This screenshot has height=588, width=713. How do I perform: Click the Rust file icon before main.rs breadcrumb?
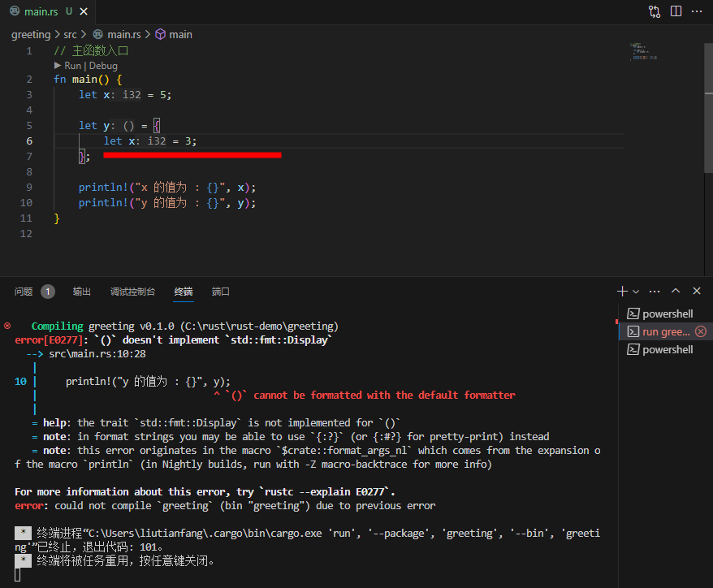[97, 35]
